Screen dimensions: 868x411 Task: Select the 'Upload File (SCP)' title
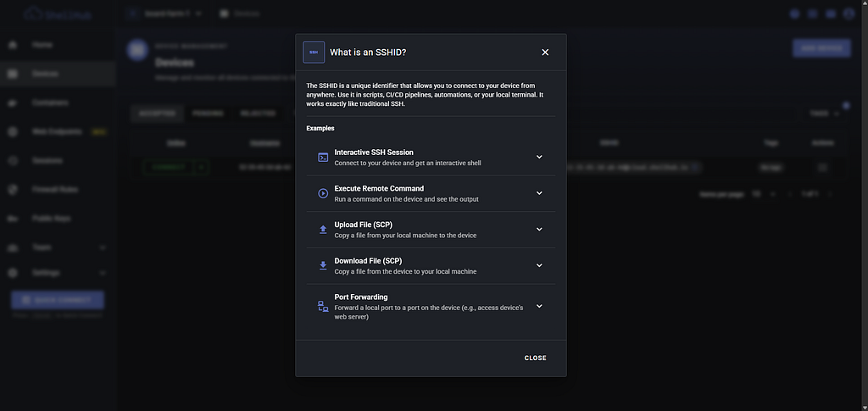pos(363,225)
